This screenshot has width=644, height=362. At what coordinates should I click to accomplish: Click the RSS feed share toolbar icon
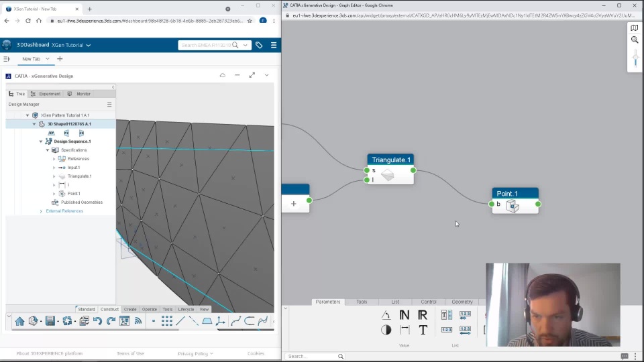point(138,321)
